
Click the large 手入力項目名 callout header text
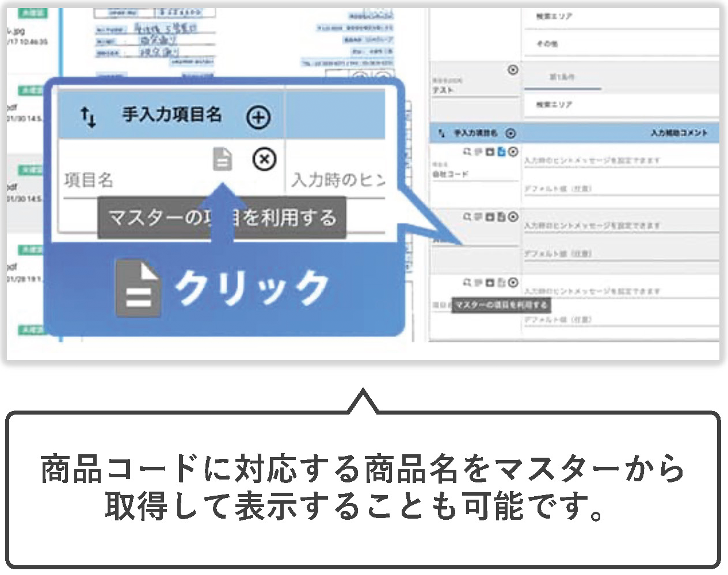[172, 114]
